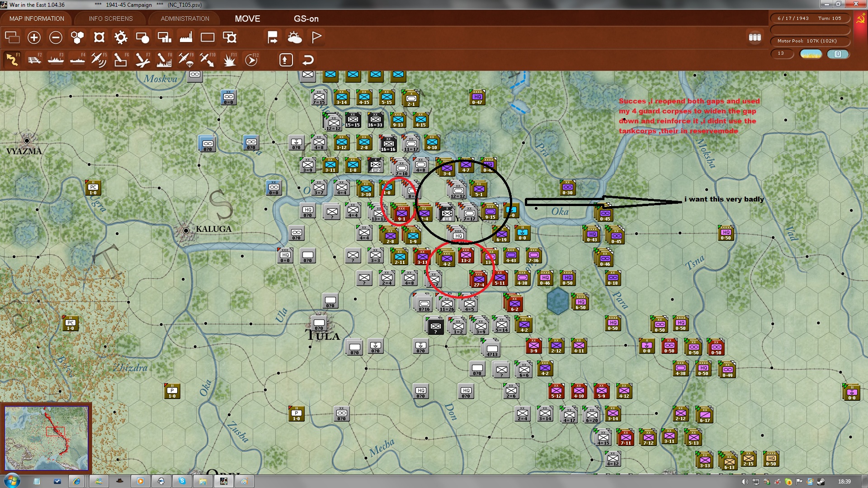Toggle the hex grid display icon

pyautogui.click(x=77, y=37)
